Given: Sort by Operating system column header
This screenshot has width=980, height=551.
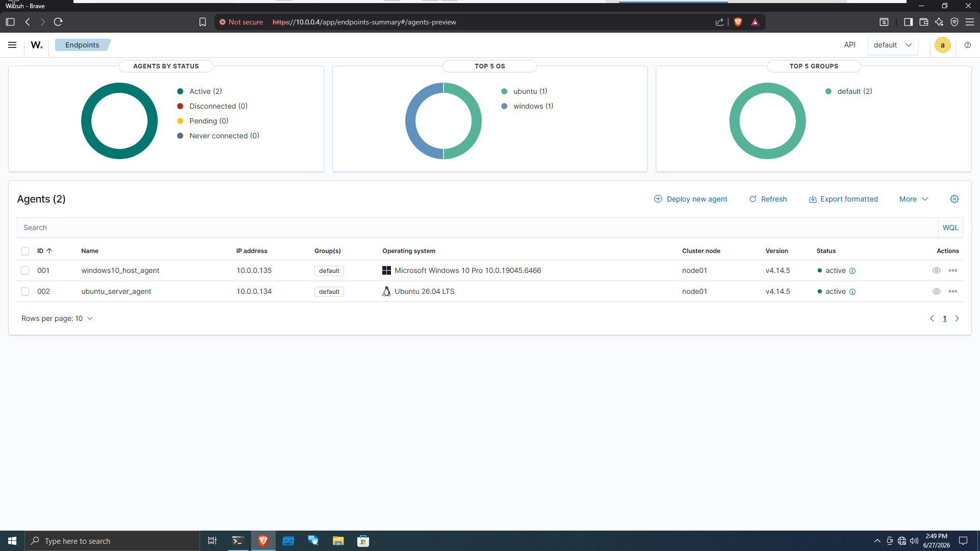Looking at the screenshot, I should 409,251.
